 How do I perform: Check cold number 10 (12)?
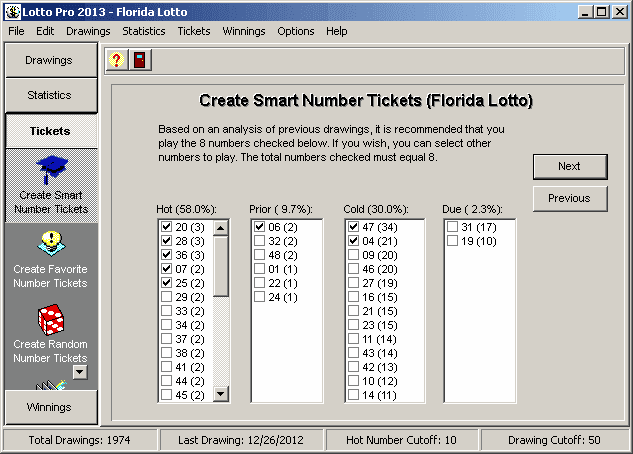pos(354,381)
